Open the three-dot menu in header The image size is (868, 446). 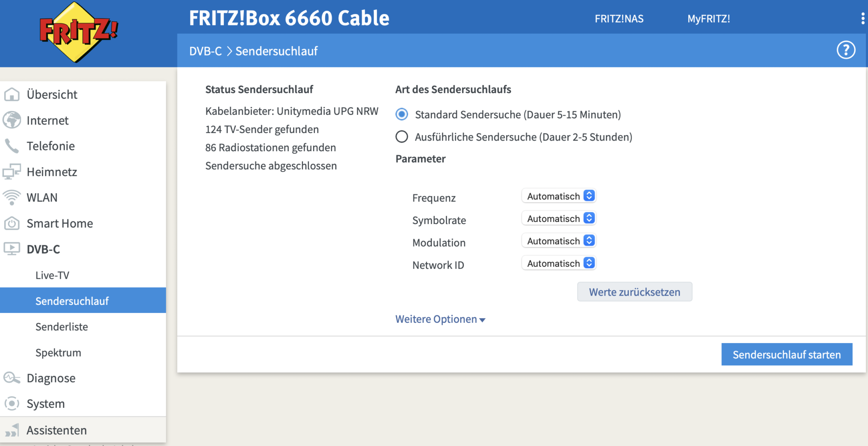tap(862, 19)
